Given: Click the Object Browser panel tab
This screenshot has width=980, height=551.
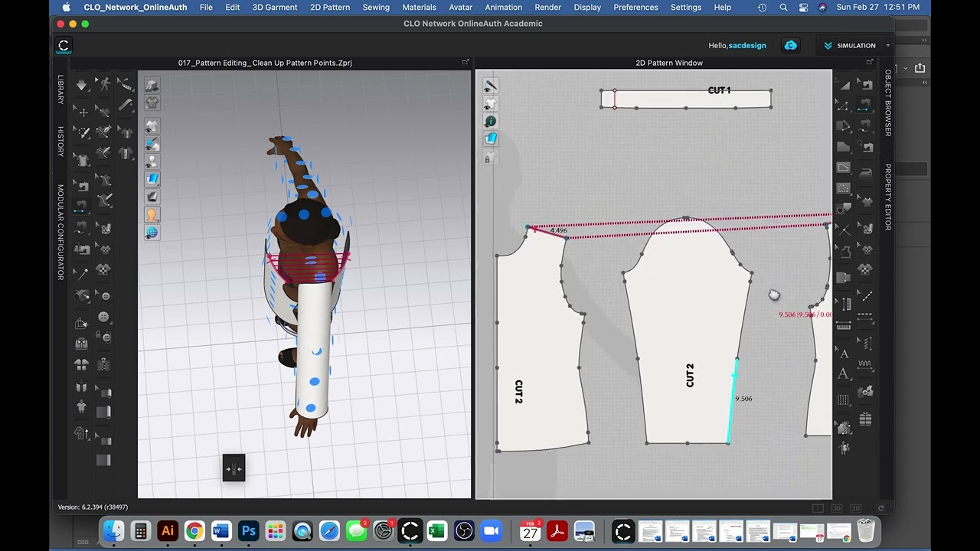Looking at the screenshot, I should point(888,103).
